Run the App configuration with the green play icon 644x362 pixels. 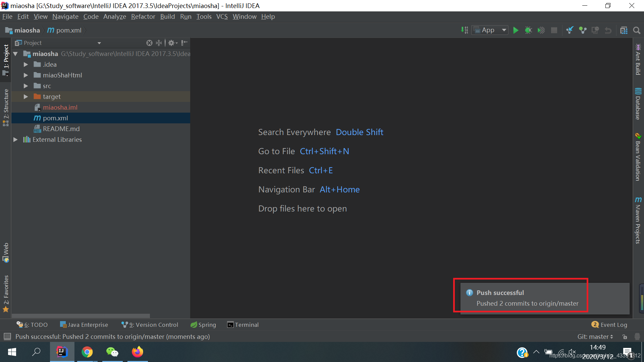[x=516, y=31]
